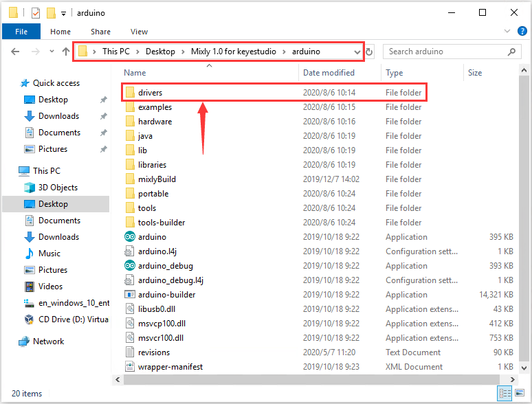532x404 pixels.
Task: Open the arduino application icon
Action: [131, 237]
